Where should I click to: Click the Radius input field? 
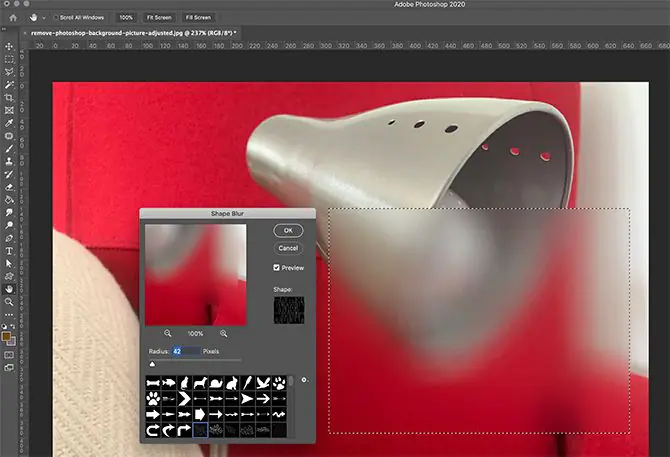(184, 352)
